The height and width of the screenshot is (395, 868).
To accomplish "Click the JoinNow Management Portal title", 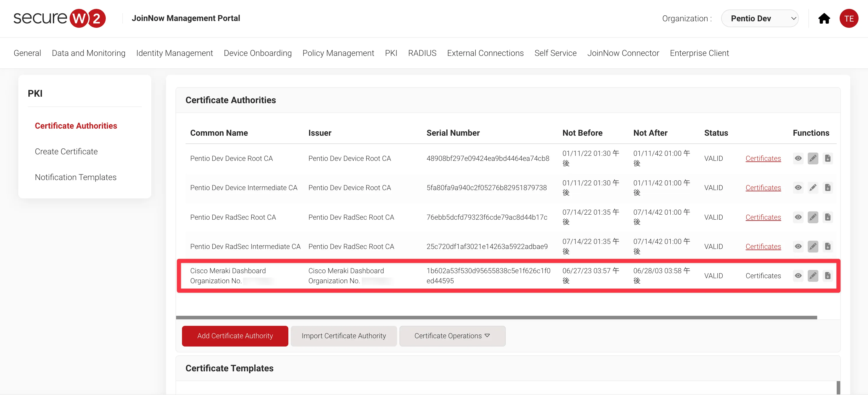I will (186, 18).
